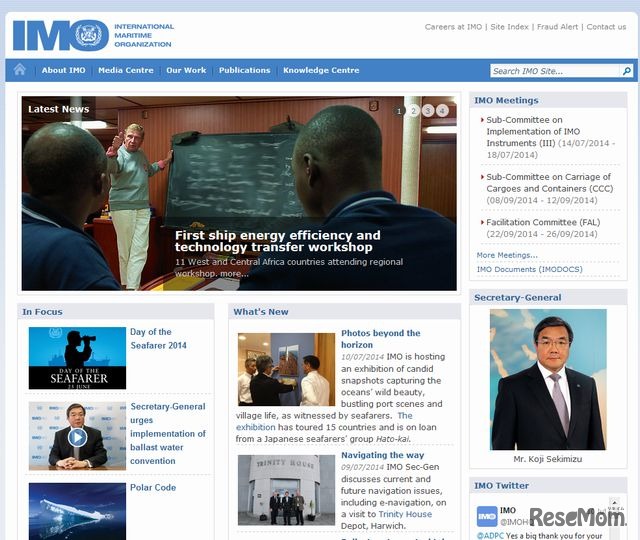Switch to news slide 3

428,111
